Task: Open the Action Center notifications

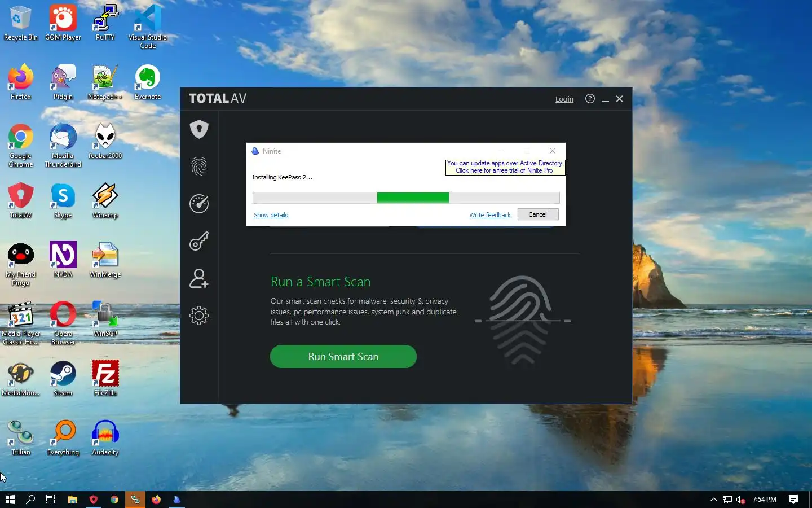Action: coord(793,500)
